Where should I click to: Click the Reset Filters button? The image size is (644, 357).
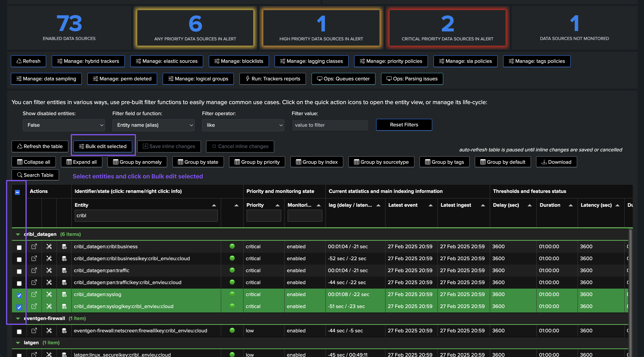click(404, 125)
